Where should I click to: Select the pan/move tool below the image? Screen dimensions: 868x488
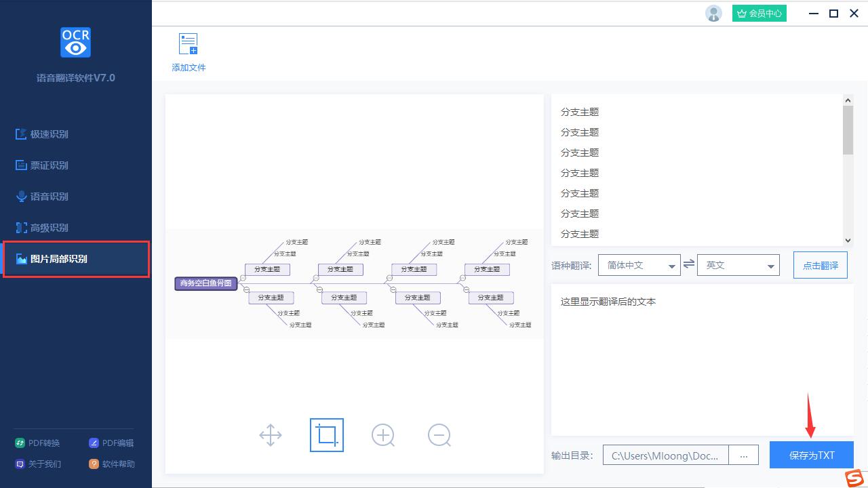coord(271,435)
